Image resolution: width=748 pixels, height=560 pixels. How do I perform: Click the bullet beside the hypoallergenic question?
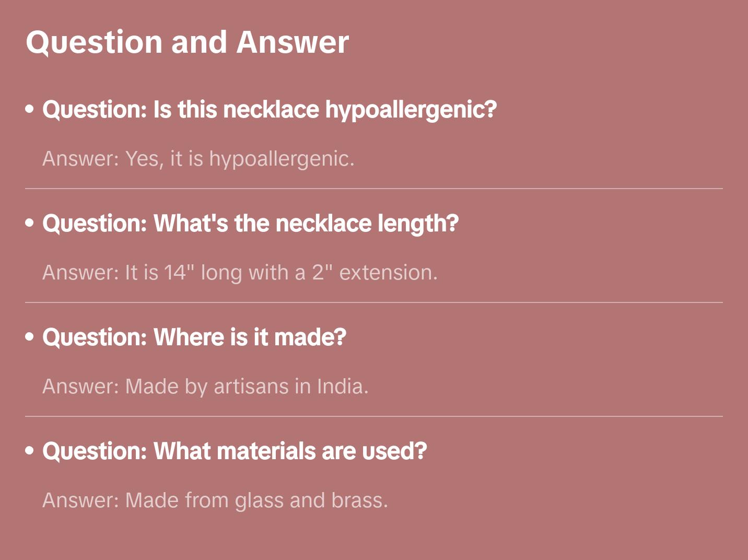tap(30, 109)
